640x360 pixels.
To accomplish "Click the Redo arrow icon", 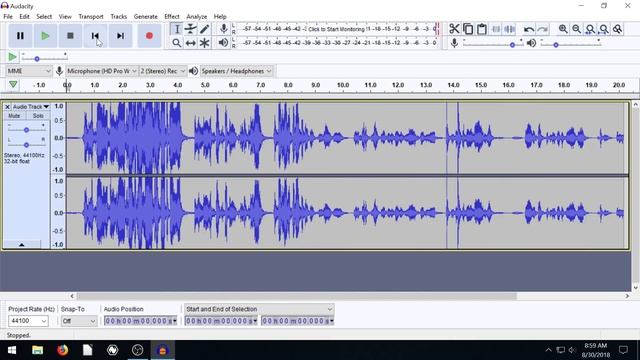I will tap(542, 29).
